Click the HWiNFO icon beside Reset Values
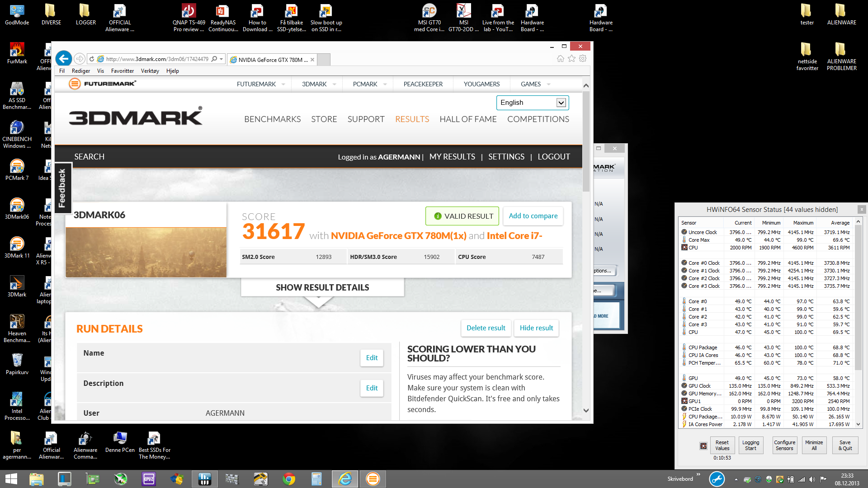868x488 pixels. point(703,446)
